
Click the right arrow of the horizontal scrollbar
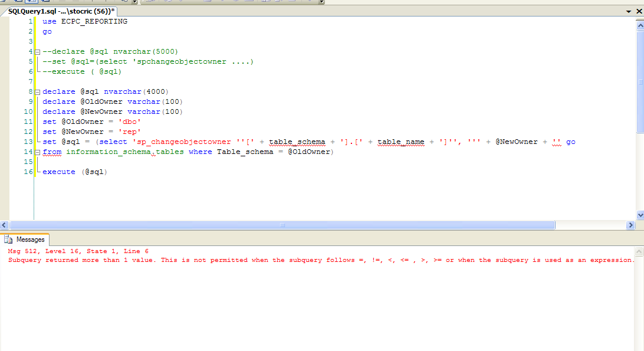[631, 225]
